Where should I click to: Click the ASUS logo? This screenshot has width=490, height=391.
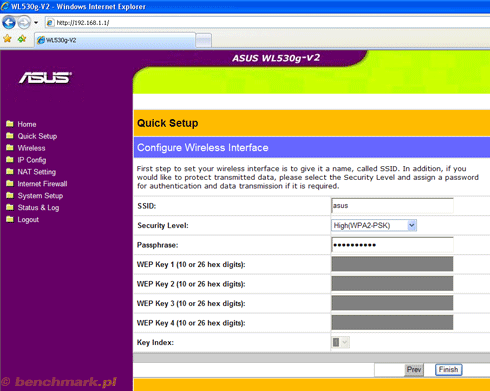pos(45,78)
